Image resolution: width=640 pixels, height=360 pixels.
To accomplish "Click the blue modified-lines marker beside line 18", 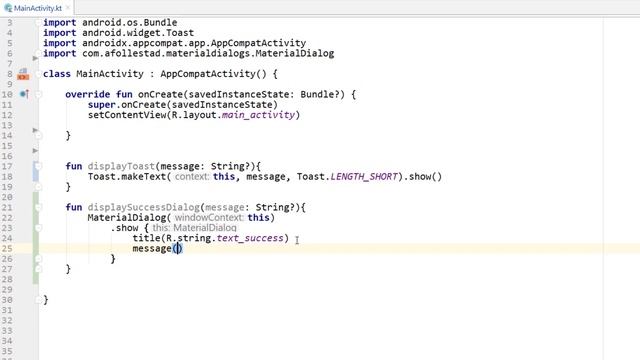I will click(x=36, y=171).
